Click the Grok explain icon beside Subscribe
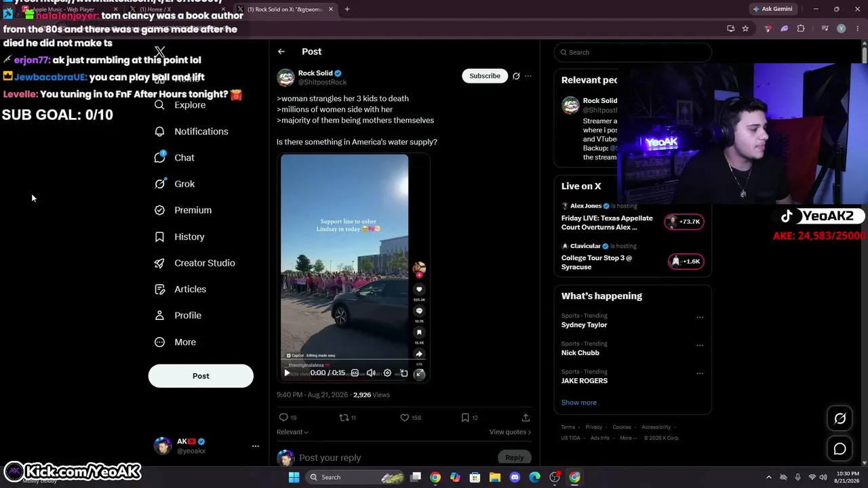The height and width of the screenshot is (488, 868). click(x=516, y=76)
